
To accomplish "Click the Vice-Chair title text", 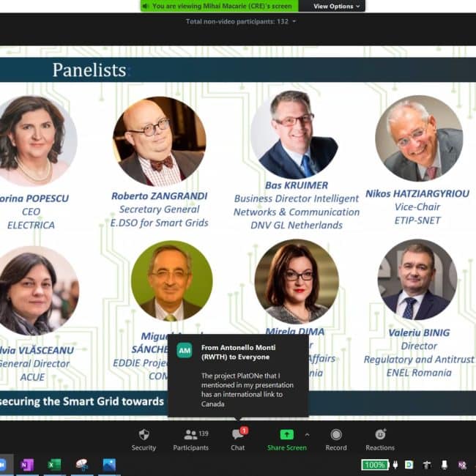I will coord(417,207).
